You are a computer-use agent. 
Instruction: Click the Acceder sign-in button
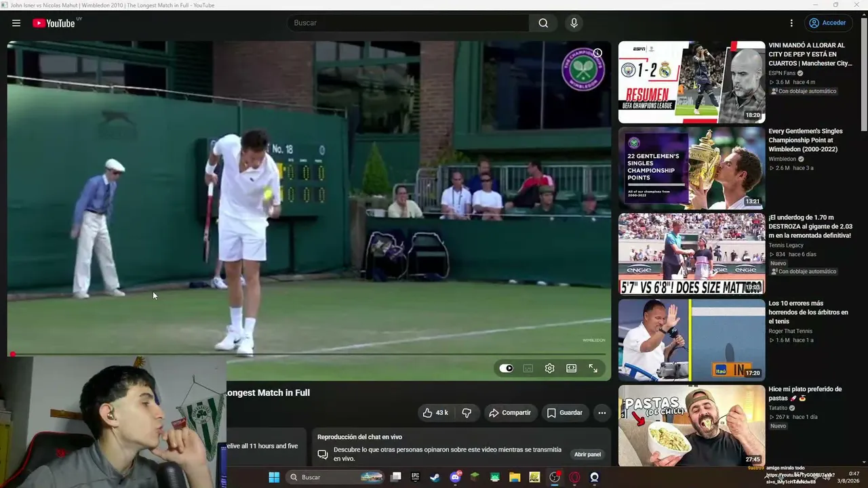point(827,23)
